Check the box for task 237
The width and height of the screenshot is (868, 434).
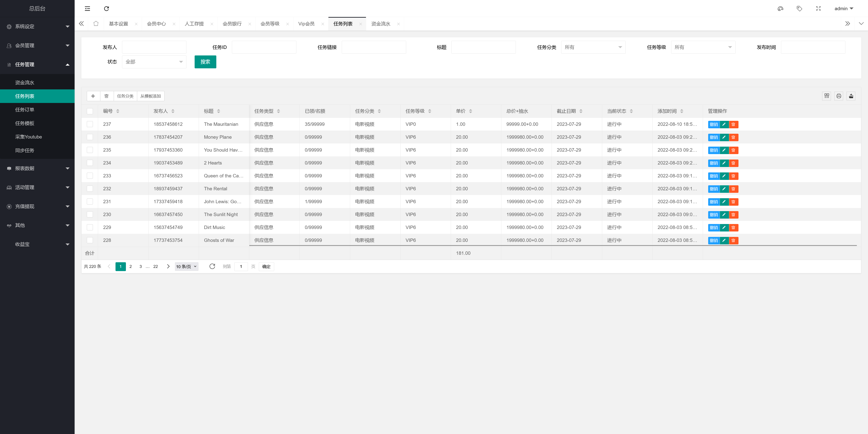point(90,124)
